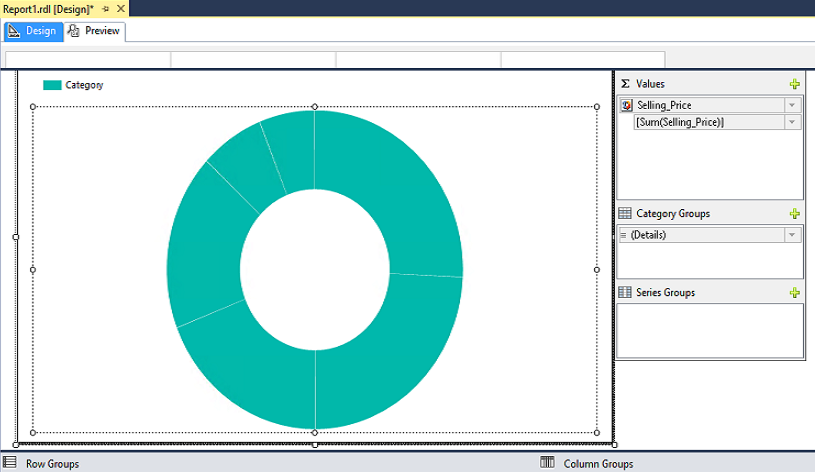This screenshot has width=815, height=472.
Task: Click the Column Groups label
Action: click(598, 464)
